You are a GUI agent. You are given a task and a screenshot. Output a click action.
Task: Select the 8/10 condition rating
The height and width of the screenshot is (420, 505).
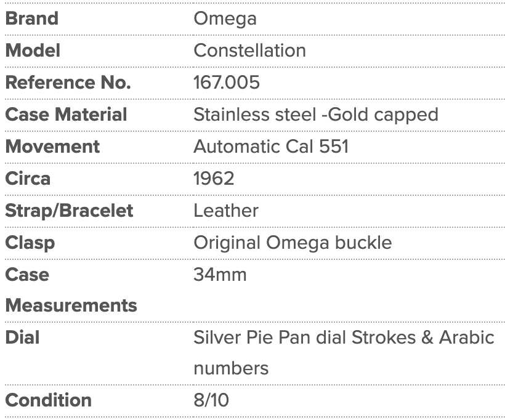[211, 400]
